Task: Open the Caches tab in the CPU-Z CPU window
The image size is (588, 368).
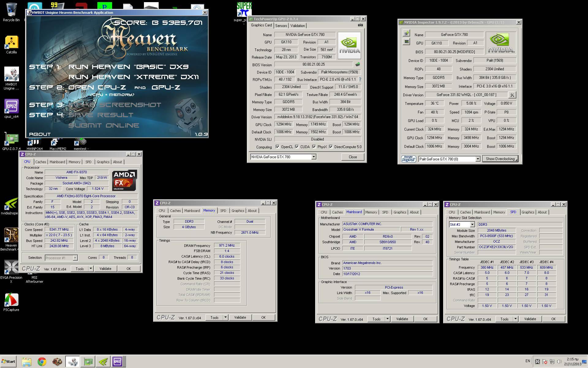Action: pos(40,162)
